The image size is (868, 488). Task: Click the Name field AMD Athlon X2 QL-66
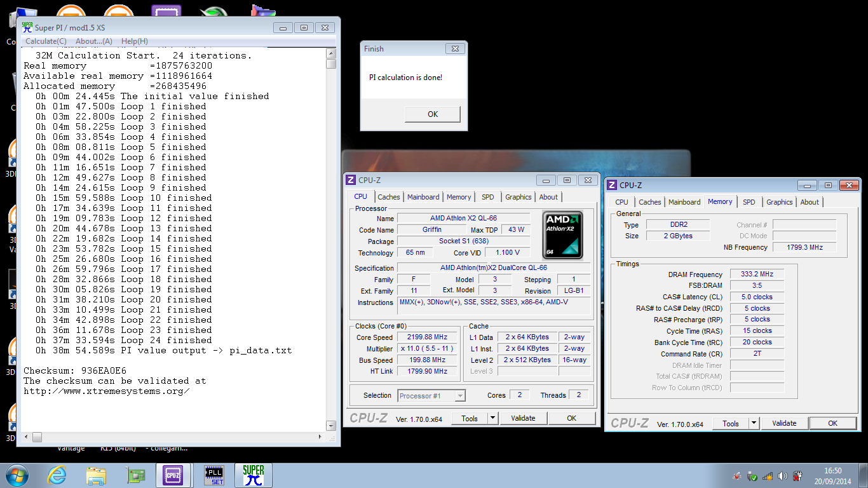tap(463, 218)
